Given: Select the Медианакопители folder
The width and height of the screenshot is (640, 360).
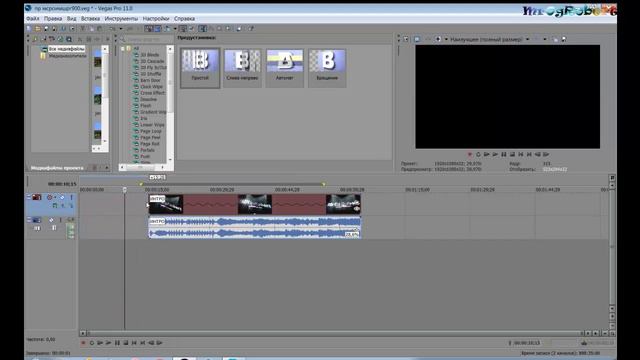Looking at the screenshot, I should tap(67, 56).
